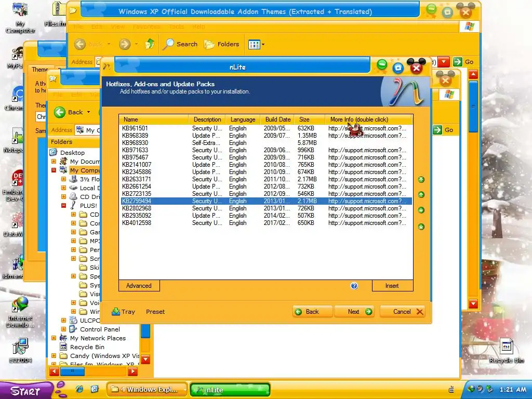Sort by the Build Date column header
Screen dimensions: 532x399
click(x=277, y=119)
